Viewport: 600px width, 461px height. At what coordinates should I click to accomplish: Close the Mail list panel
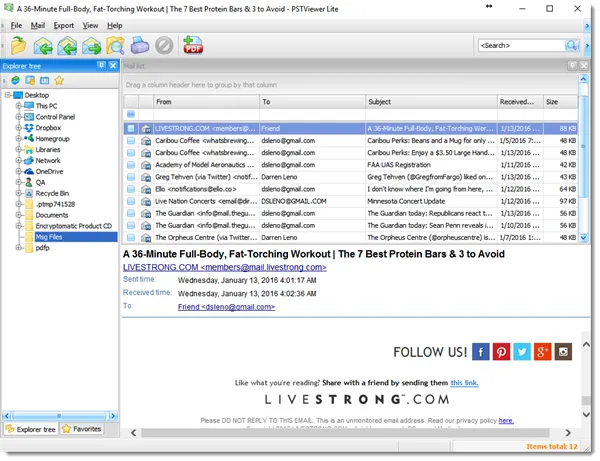[584, 66]
